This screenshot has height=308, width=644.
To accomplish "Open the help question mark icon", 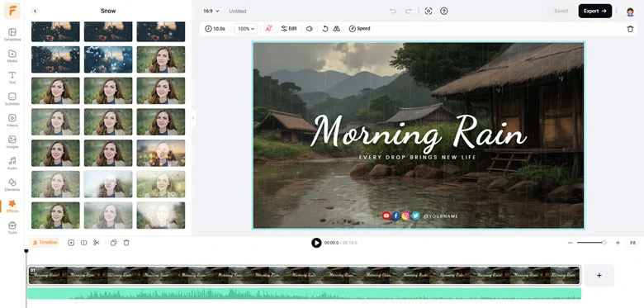I will [x=444, y=11].
